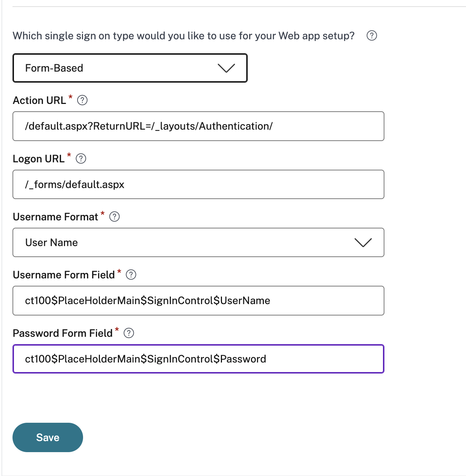Click the Action URL label text

39,101
